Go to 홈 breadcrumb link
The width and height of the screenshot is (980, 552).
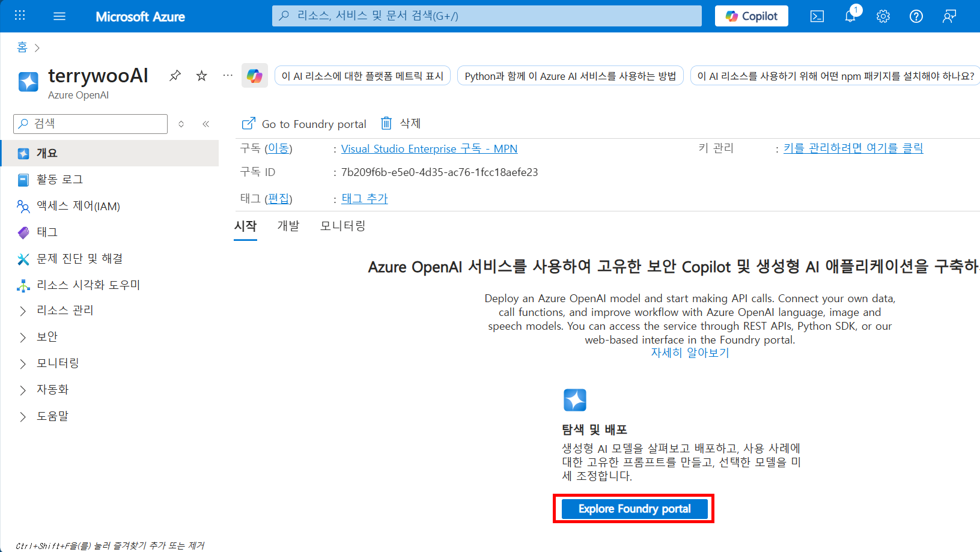pyautogui.click(x=22, y=47)
